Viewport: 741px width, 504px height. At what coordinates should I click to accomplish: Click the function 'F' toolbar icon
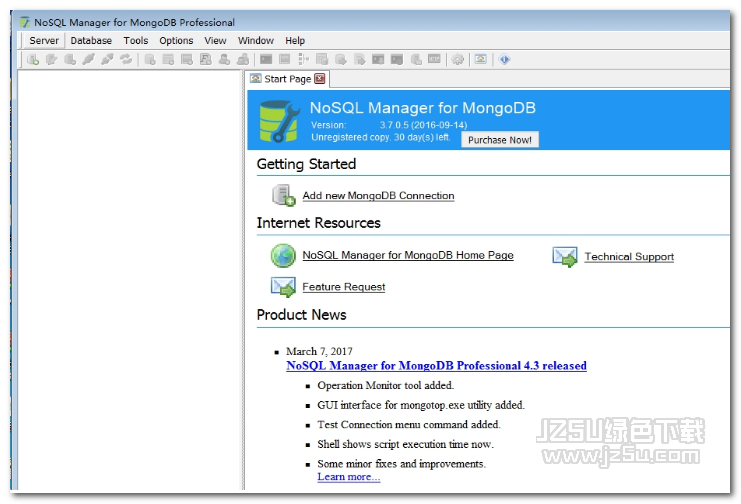[x=206, y=60]
